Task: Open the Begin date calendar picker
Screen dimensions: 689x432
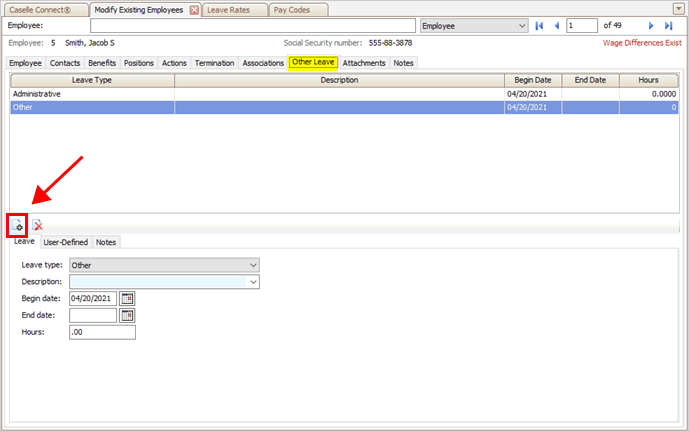Action: tap(127, 298)
